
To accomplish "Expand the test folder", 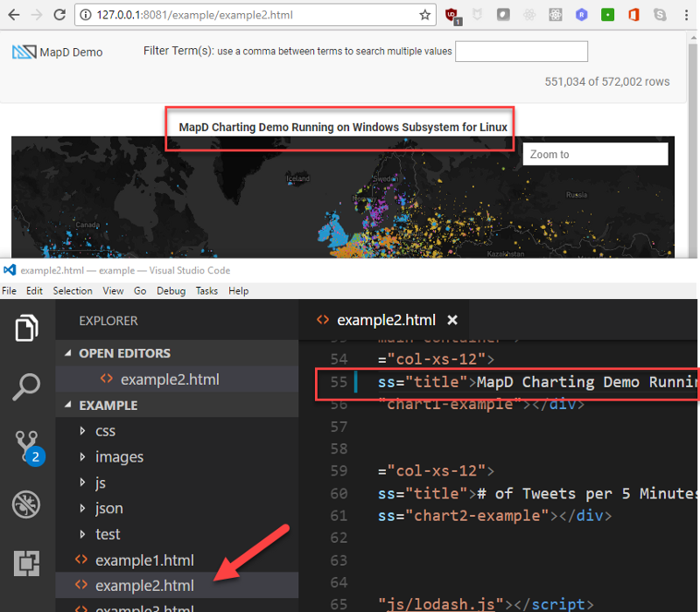I will pos(82,534).
